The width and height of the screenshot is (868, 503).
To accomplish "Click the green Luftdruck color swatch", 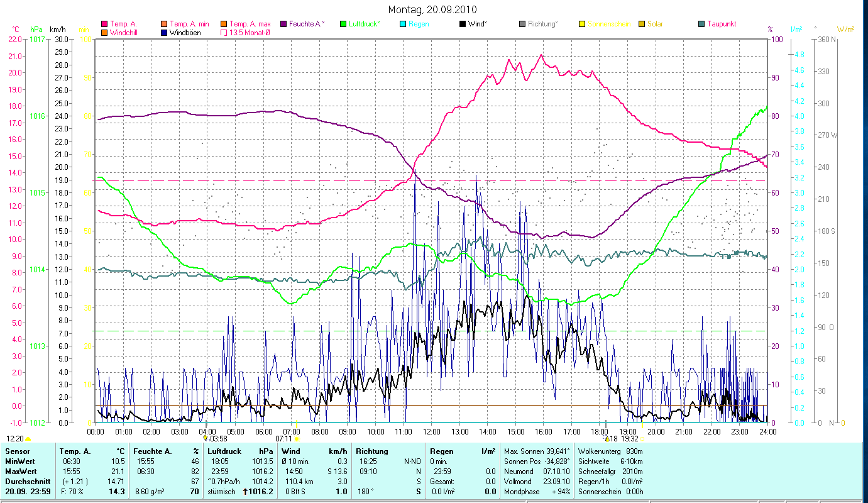I will click(x=343, y=24).
